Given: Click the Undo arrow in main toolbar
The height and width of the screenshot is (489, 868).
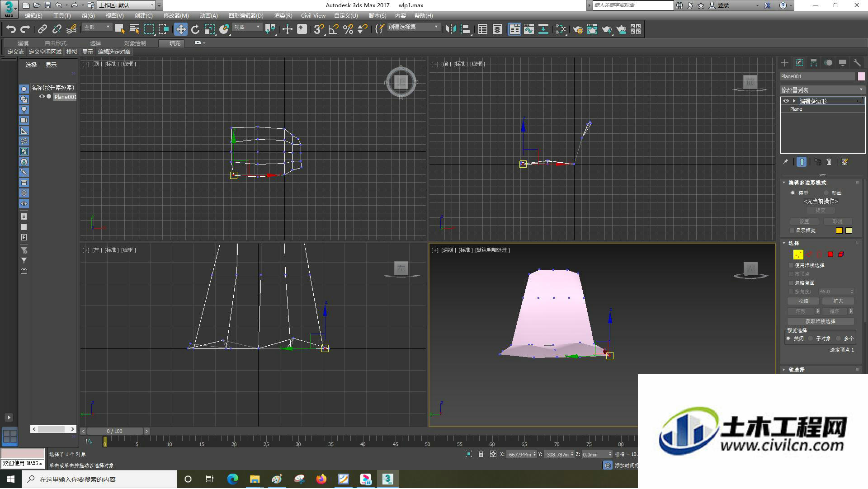Looking at the screenshot, I should pos(11,29).
